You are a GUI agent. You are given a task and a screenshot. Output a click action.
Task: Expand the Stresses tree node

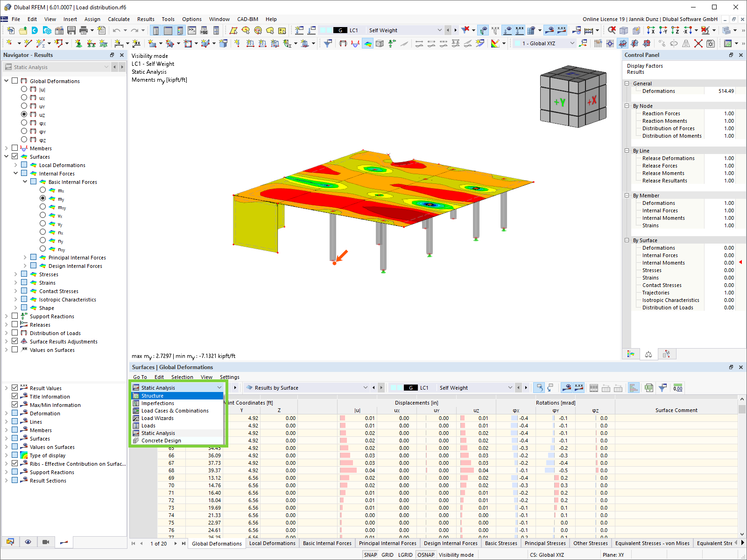click(15, 274)
